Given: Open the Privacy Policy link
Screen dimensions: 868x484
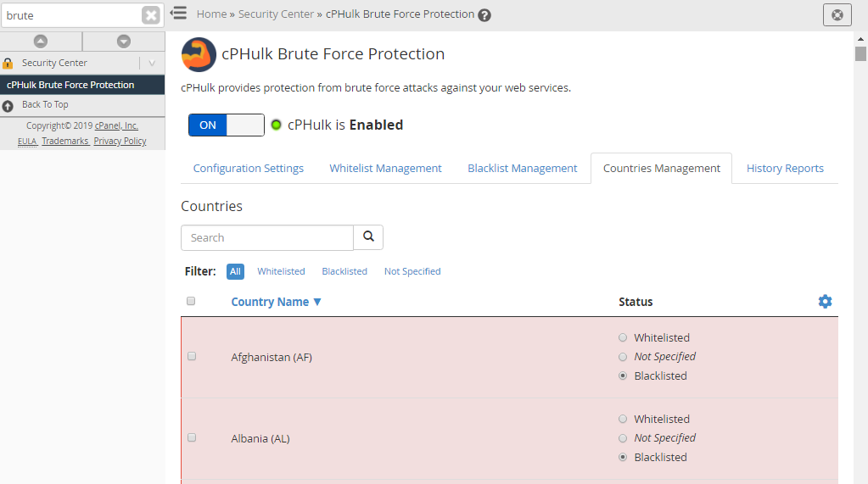Looking at the screenshot, I should tap(120, 141).
